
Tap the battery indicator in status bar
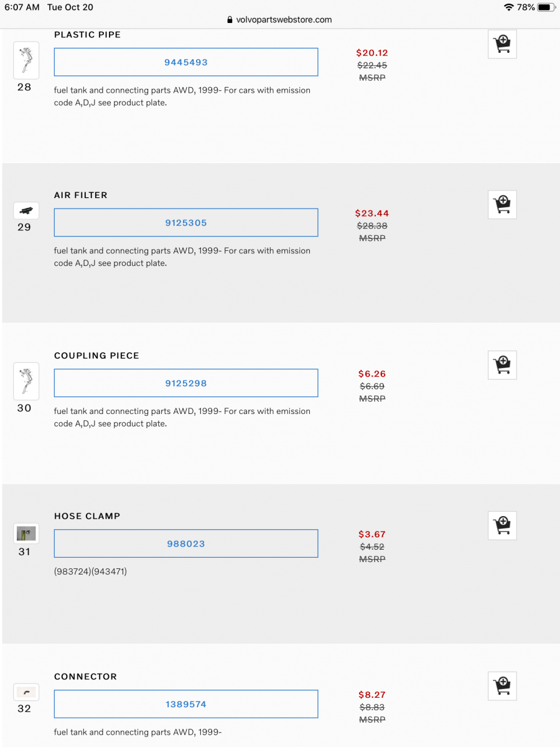pyautogui.click(x=546, y=7)
